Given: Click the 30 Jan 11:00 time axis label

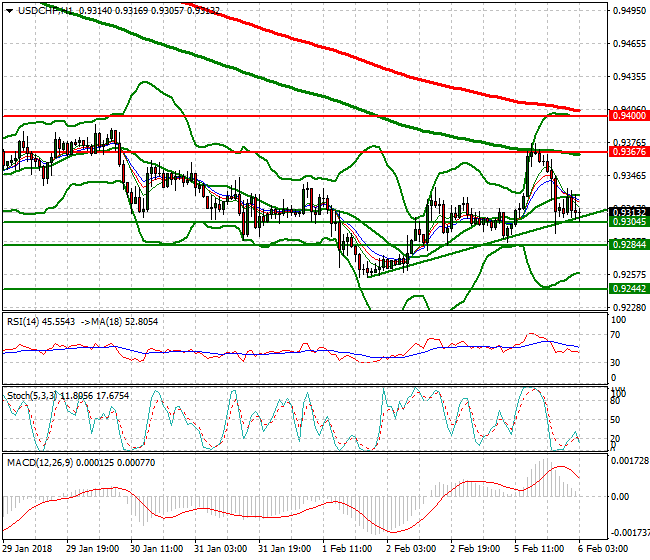Looking at the screenshot, I should pos(156,549).
